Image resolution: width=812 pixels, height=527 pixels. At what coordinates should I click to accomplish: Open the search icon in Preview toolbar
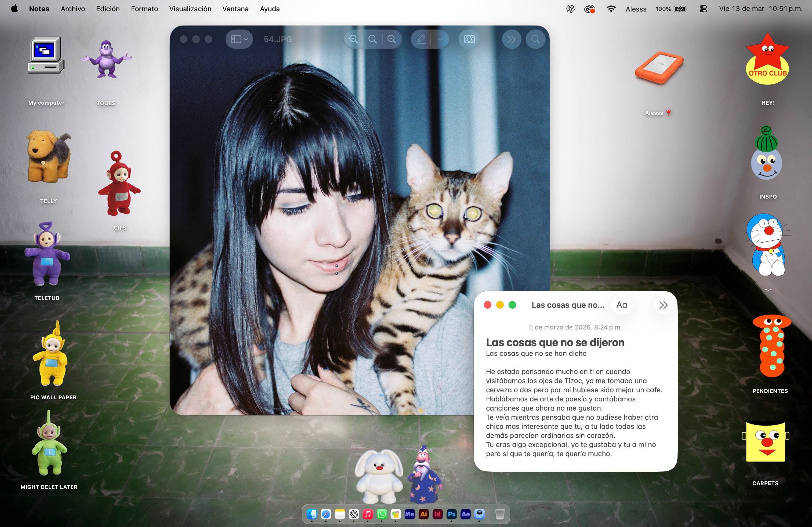tap(536, 39)
